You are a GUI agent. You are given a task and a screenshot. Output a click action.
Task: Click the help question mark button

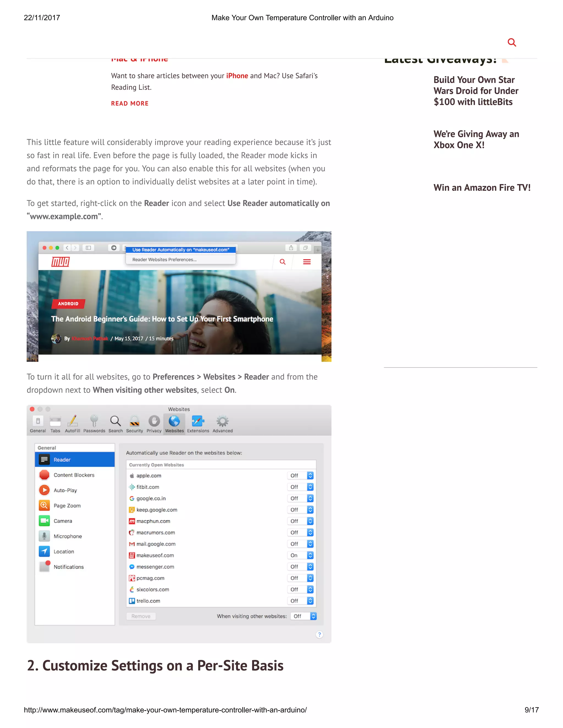tap(319, 634)
